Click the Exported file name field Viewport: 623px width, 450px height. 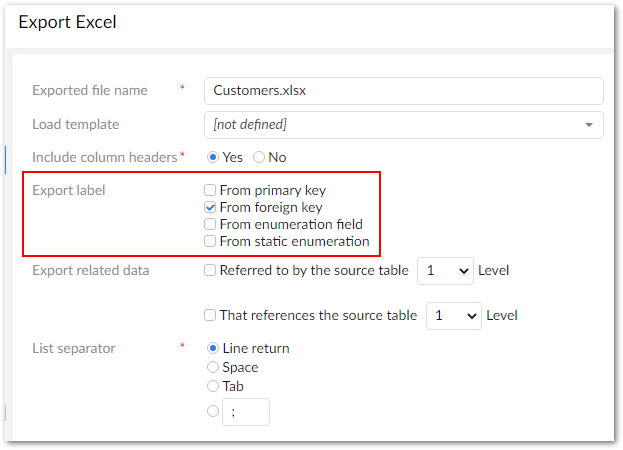tap(403, 90)
